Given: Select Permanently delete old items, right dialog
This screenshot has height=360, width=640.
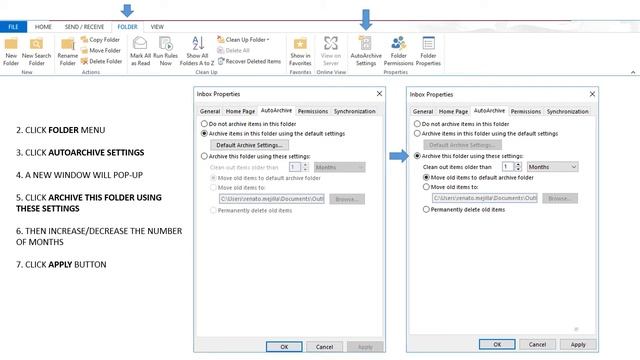Looking at the screenshot, I should [426, 209].
